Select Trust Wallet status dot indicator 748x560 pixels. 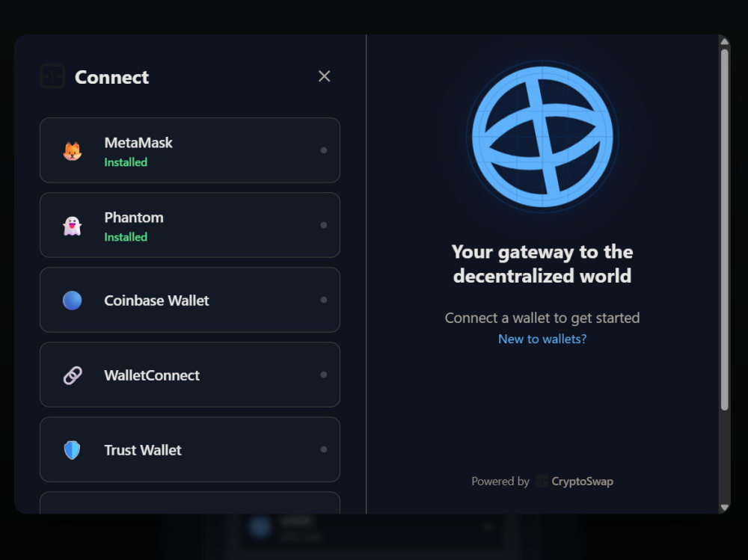click(x=324, y=449)
